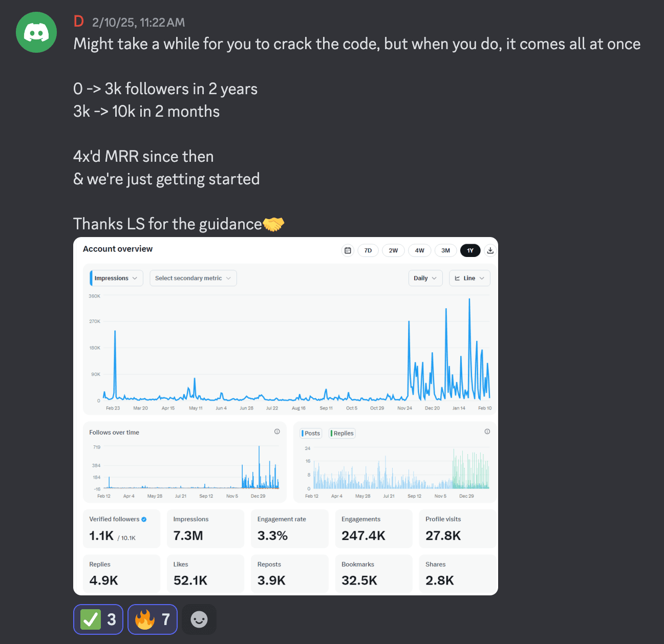
Task: Open the add reaction smiley picker
Action: (199, 619)
